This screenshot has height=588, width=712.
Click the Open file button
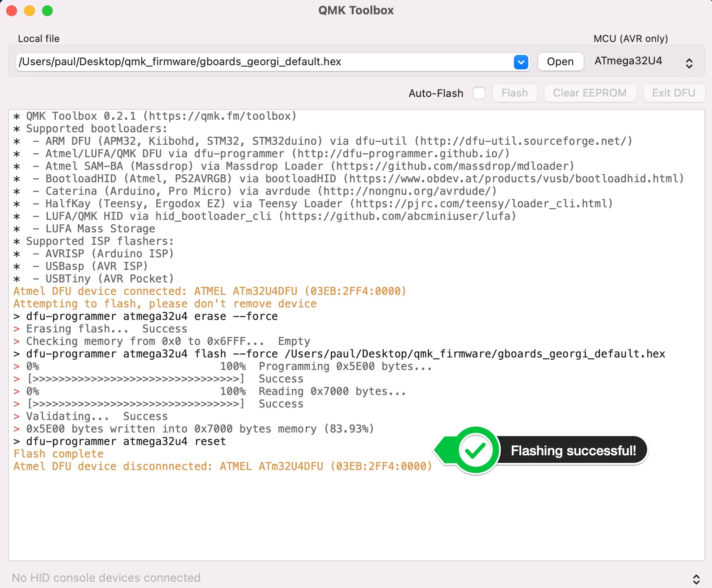coord(560,62)
